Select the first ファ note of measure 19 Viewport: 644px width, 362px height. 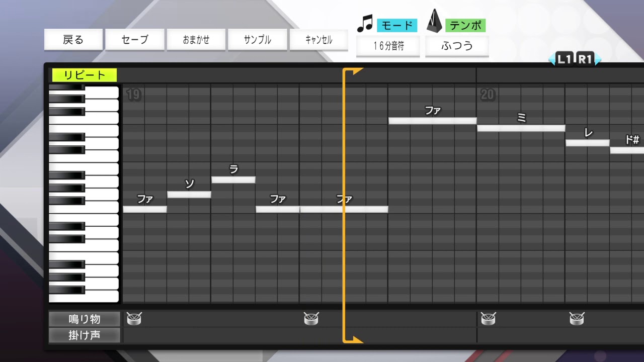pyautogui.click(x=145, y=209)
